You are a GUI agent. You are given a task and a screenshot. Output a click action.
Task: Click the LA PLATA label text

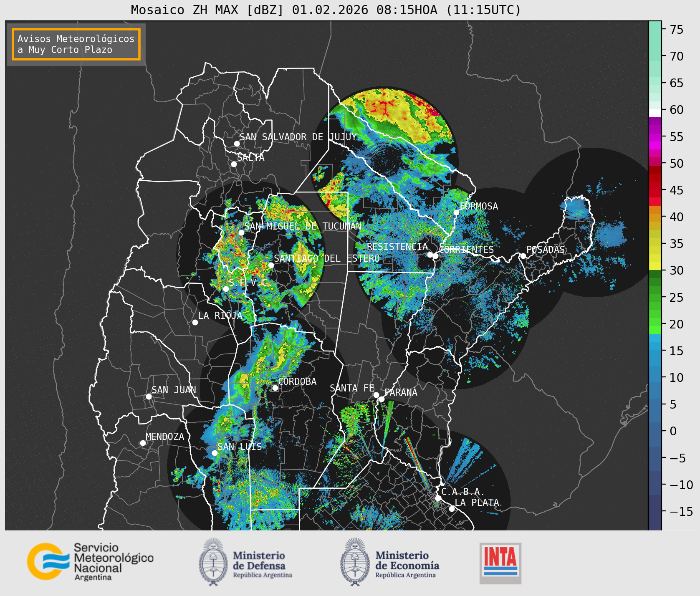click(x=477, y=503)
